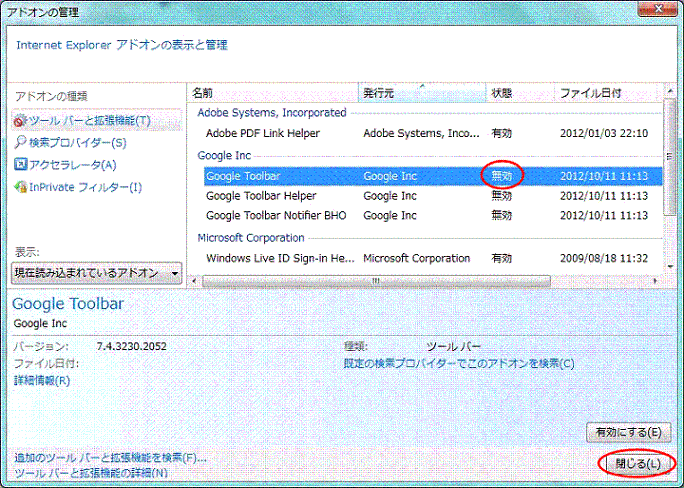Click date 2012/01/03 22:10 cell
684x488 pixels.
(x=604, y=133)
